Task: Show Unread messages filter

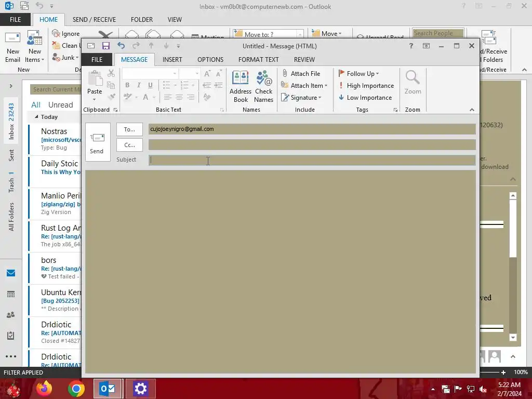Action: click(60, 105)
